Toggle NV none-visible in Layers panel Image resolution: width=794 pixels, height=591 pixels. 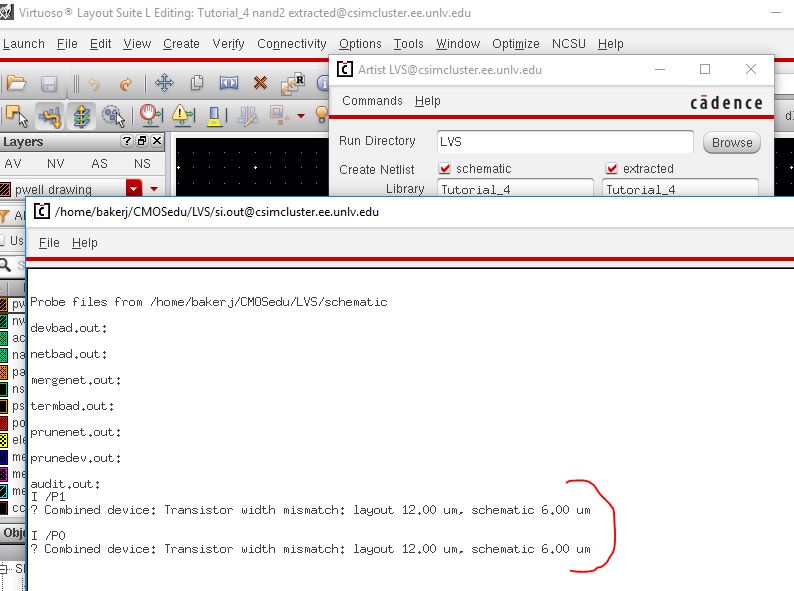(x=56, y=164)
